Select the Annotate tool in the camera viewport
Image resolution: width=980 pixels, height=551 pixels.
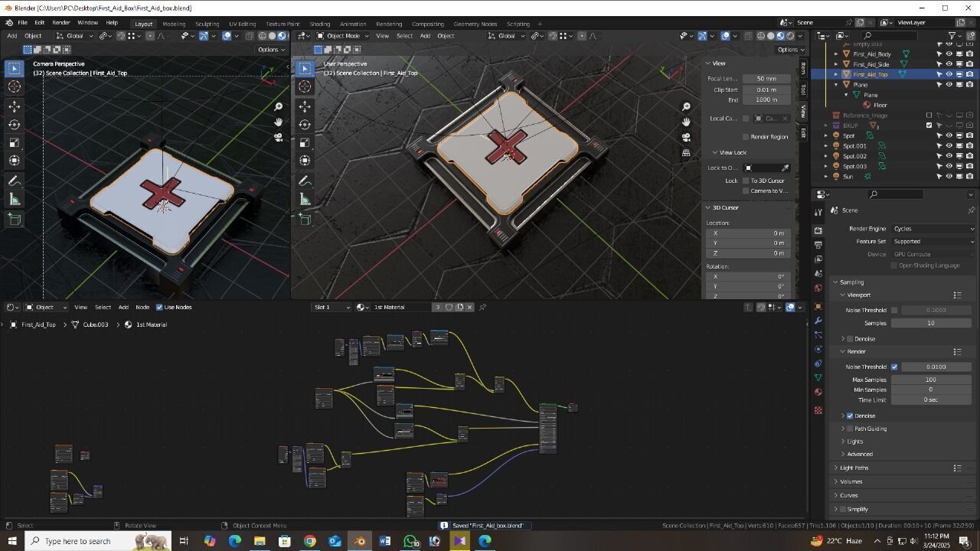[x=15, y=181]
